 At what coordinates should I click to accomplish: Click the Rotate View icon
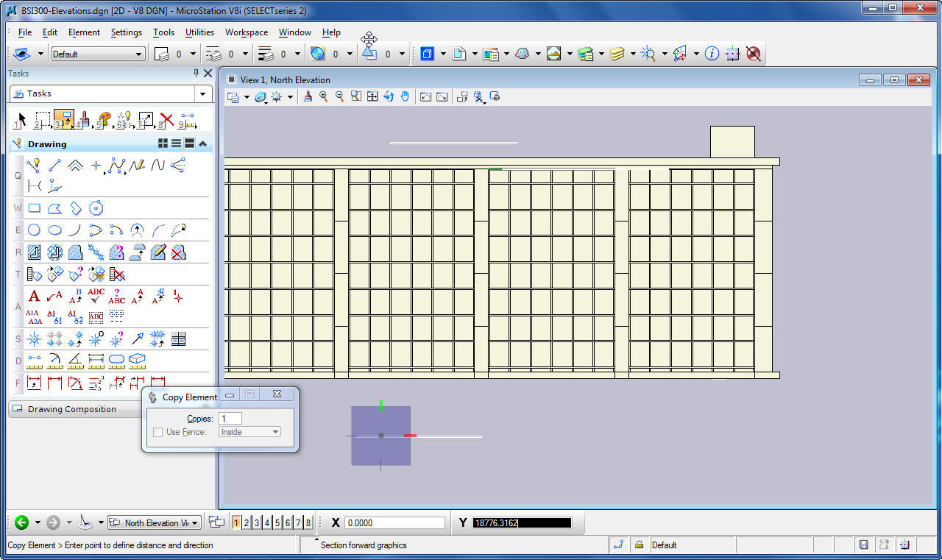[389, 96]
